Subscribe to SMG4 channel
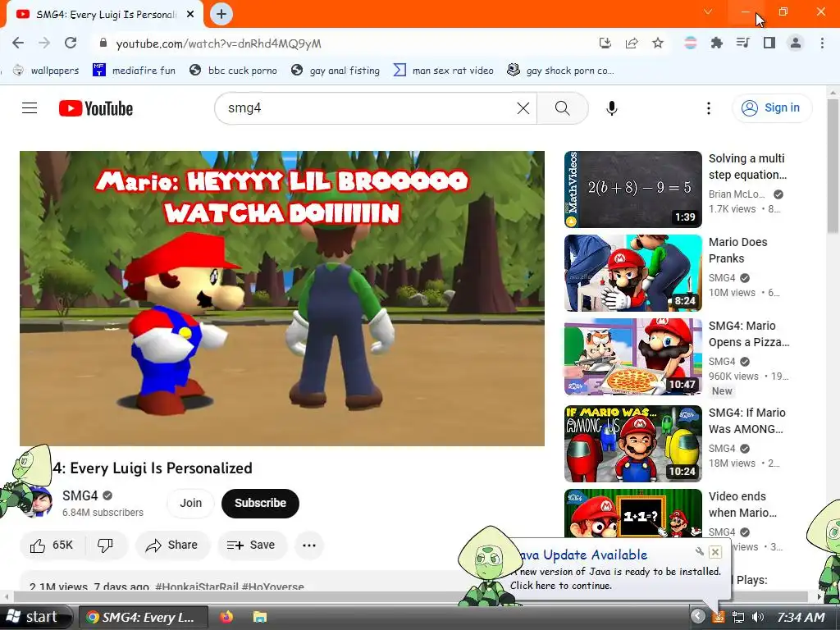 click(x=260, y=503)
